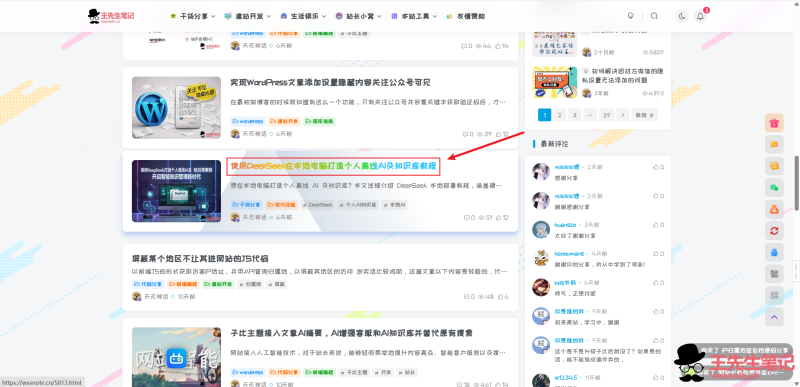
Task: Go to page 3 in sidebar pagination
Action: [x=574, y=115]
